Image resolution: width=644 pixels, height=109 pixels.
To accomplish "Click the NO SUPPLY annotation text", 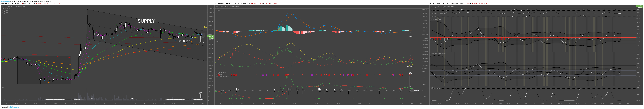I will [184, 41].
